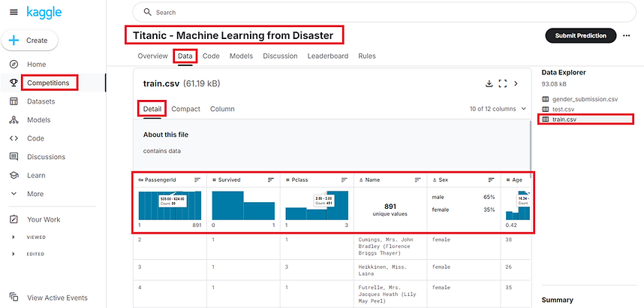Open the 10 of 12 columns dropdown

[x=498, y=109]
